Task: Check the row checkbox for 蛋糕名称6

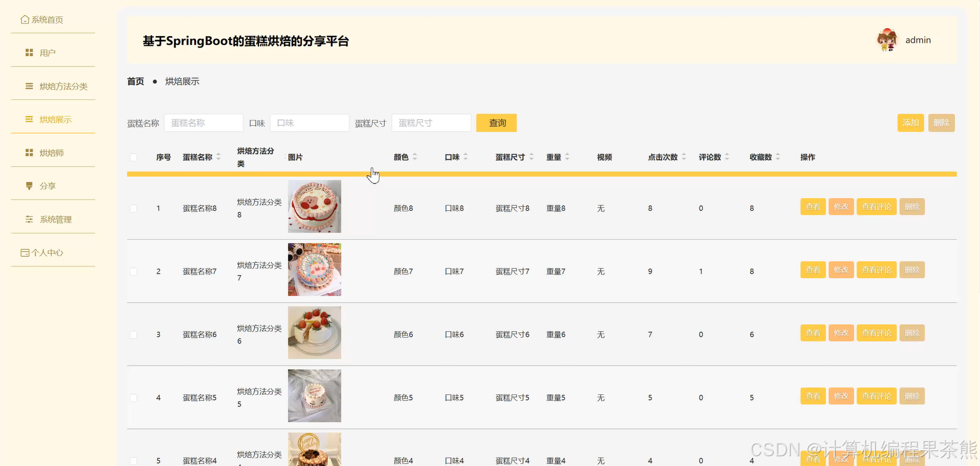Action: [x=134, y=335]
